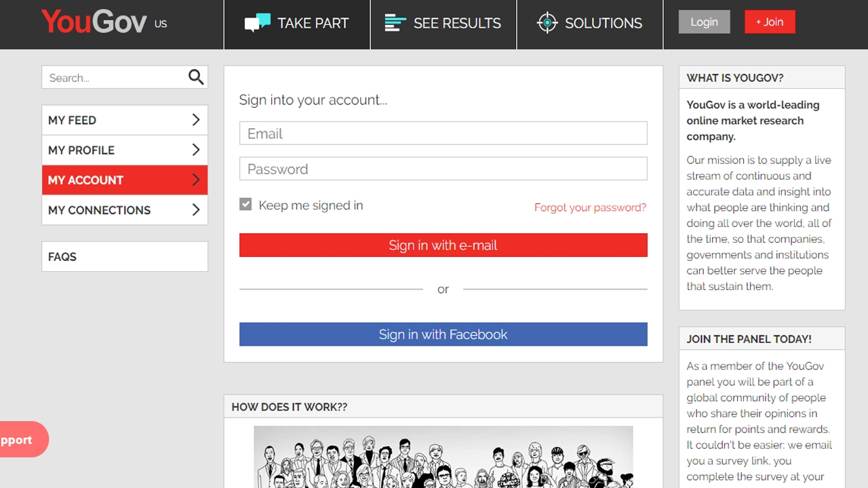Click the arrow on the My Account item

click(195, 180)
